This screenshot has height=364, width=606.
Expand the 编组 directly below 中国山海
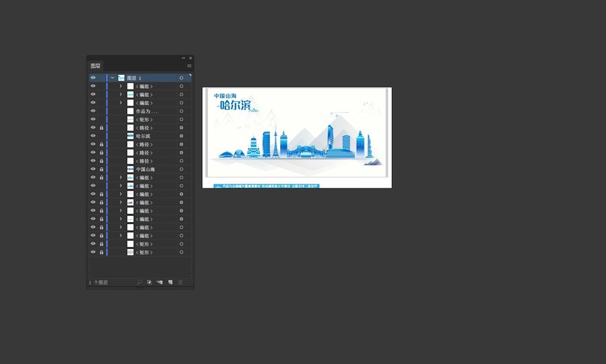click(x=121, y=178)
